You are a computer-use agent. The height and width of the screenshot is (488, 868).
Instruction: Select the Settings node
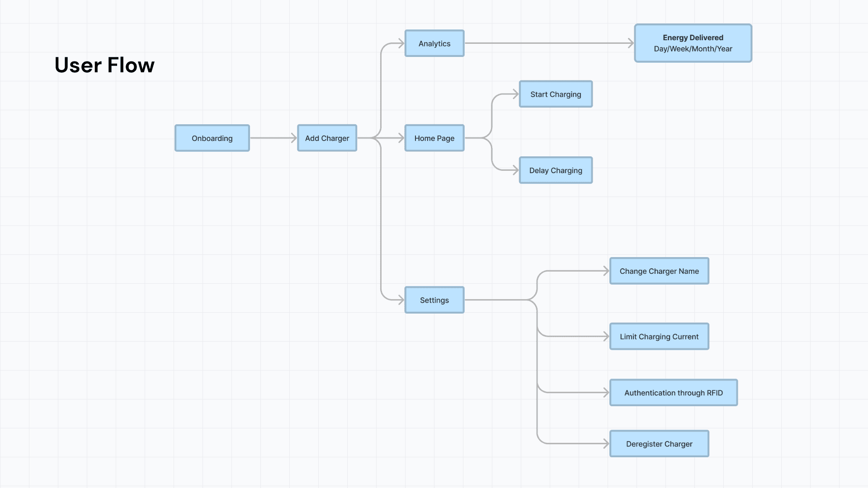coord(434,300)
